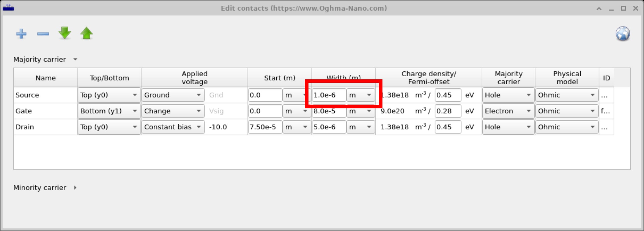Viewport: 644px width, 231px height.
Task: Click the Charge density/Fermi-offset column header
Action: (429, 78)
